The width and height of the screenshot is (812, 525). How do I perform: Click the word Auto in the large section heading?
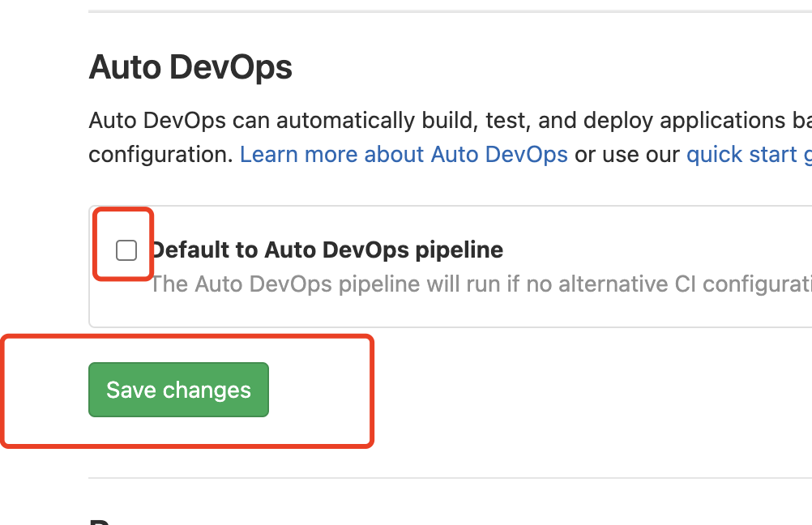125,67
